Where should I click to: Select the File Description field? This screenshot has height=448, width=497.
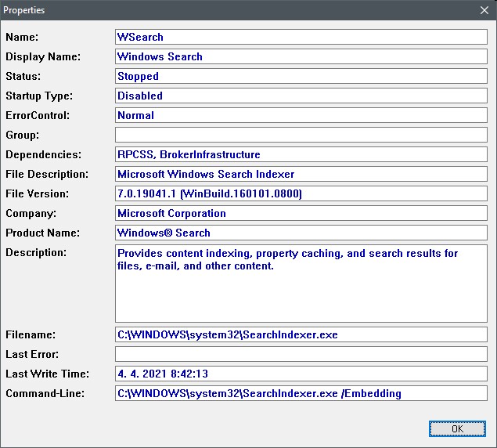coord(301,174)
